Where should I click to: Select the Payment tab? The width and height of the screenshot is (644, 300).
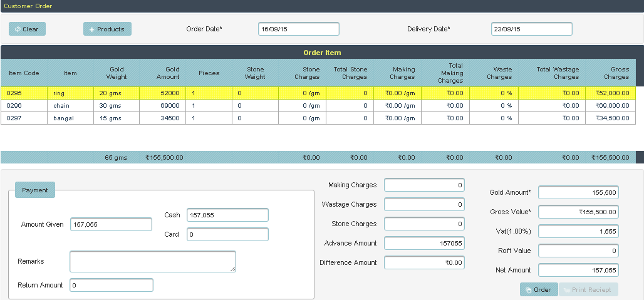(35, 190)
